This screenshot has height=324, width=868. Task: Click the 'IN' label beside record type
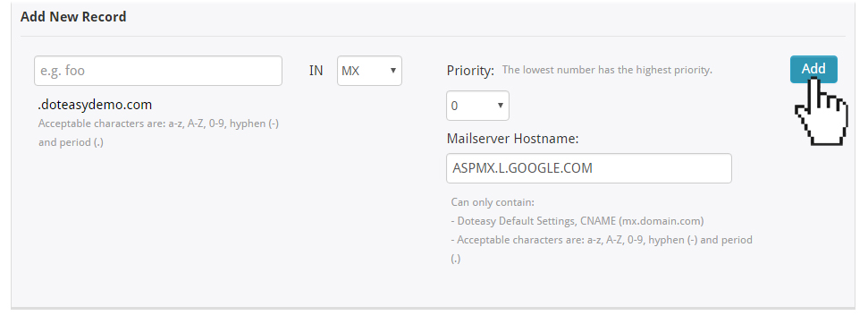tap(316, 71)
